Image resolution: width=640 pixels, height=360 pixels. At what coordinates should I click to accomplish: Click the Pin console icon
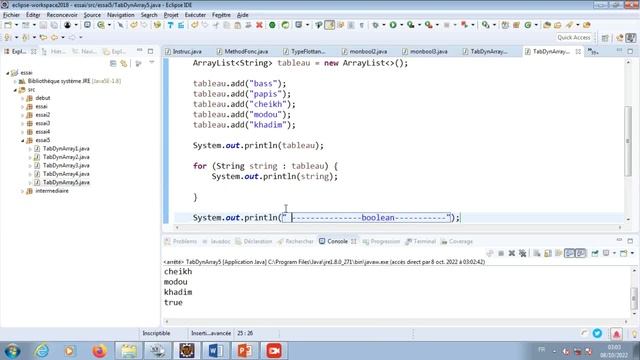click(x=595, y=253)
